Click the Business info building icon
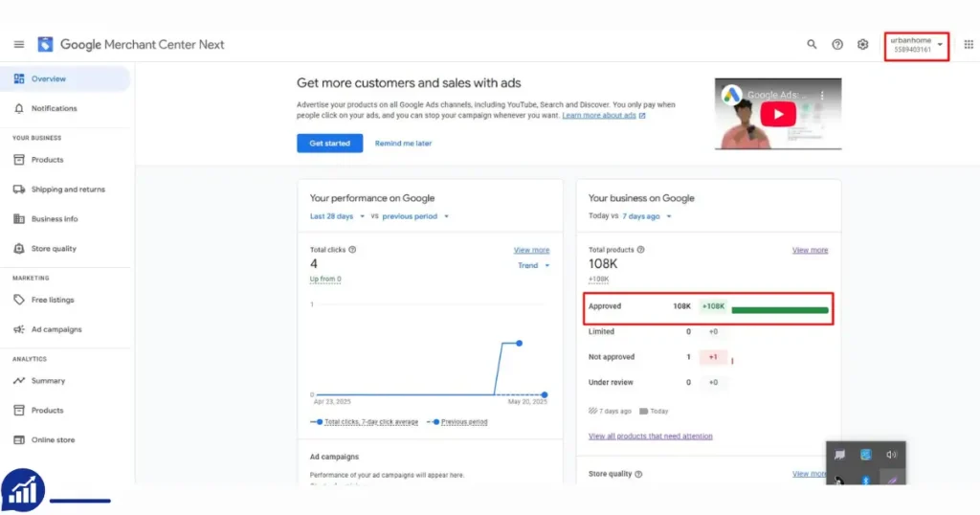 point(19,219)
